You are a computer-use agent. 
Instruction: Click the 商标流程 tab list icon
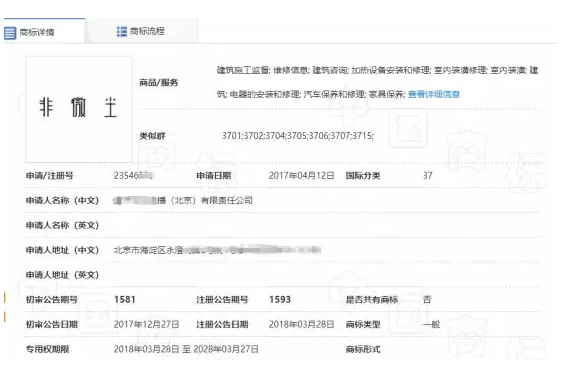pyautogui.click(x=122, y=32)
